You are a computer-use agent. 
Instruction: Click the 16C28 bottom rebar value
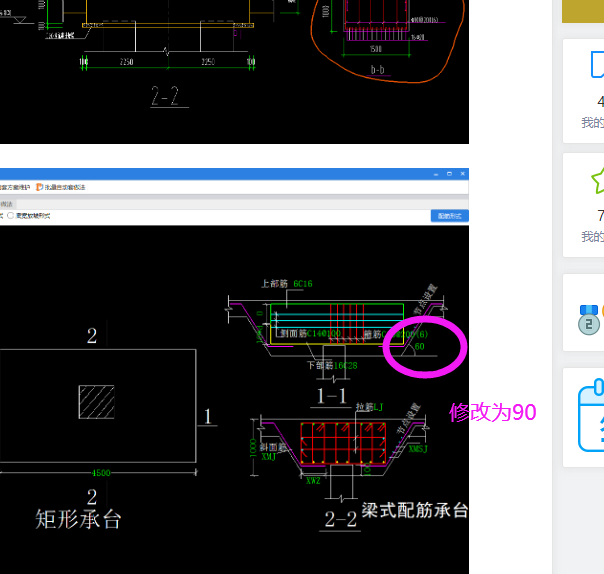tap(346, 366)
